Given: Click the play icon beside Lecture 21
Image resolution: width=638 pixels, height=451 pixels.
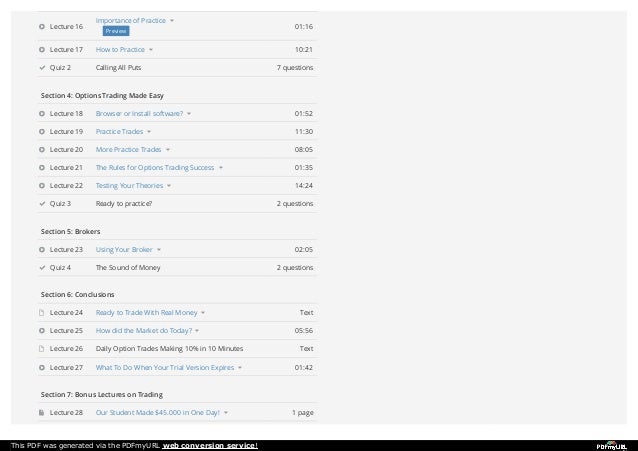Looking at the screenshot, I should tap(42, 167).
